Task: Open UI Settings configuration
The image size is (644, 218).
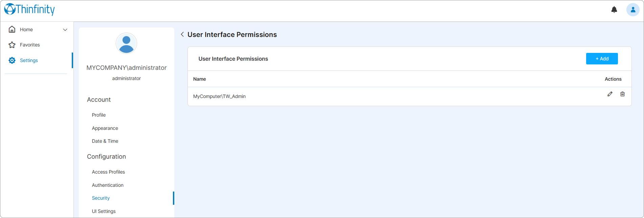Action: coord(104,211)
